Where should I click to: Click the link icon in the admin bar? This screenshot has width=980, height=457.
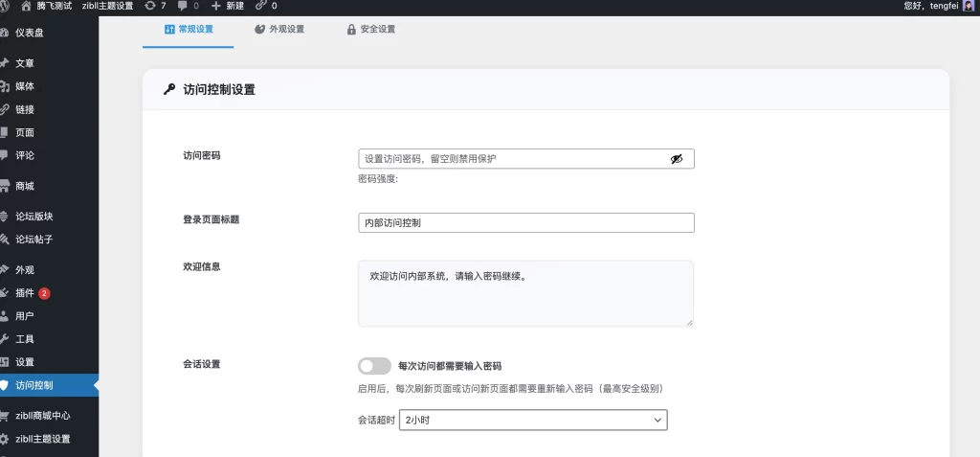tap(260, 6)
